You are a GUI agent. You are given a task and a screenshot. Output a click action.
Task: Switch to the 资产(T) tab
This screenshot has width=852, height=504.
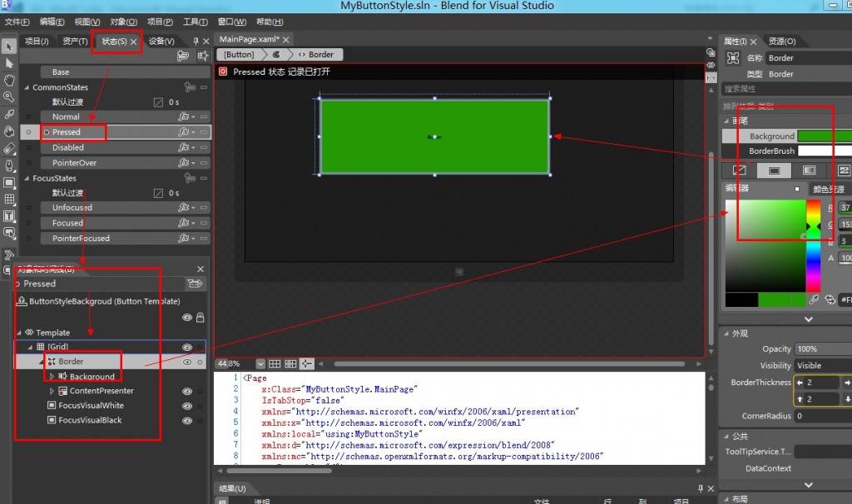pyautogui.click(x=75, y=42)
